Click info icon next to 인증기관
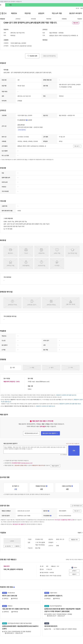The width and height of the screenshot is (83, 644). [49, 511]
